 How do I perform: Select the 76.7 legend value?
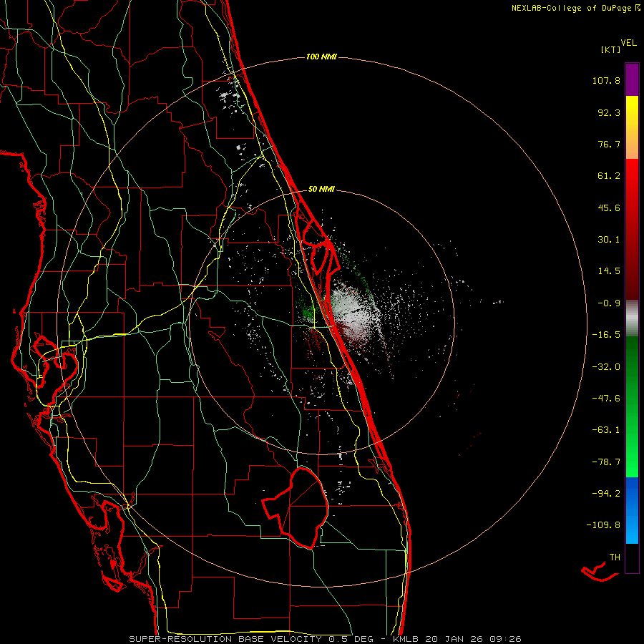609,144
